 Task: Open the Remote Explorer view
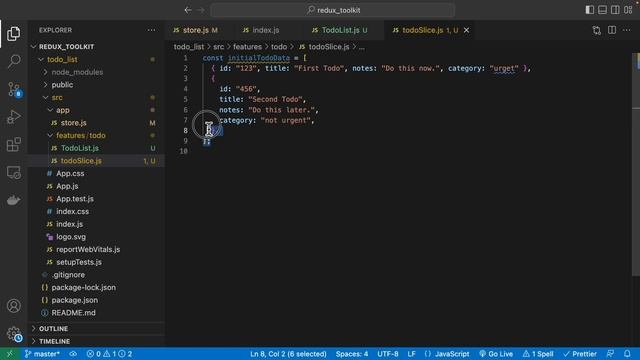tap(13, 172)
